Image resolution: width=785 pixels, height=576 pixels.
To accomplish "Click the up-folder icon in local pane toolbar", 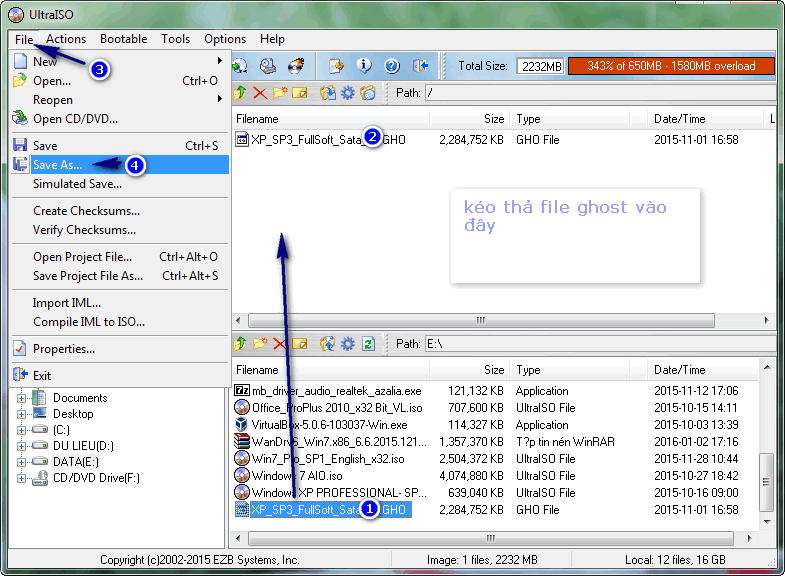I will [x=240, y=343].
